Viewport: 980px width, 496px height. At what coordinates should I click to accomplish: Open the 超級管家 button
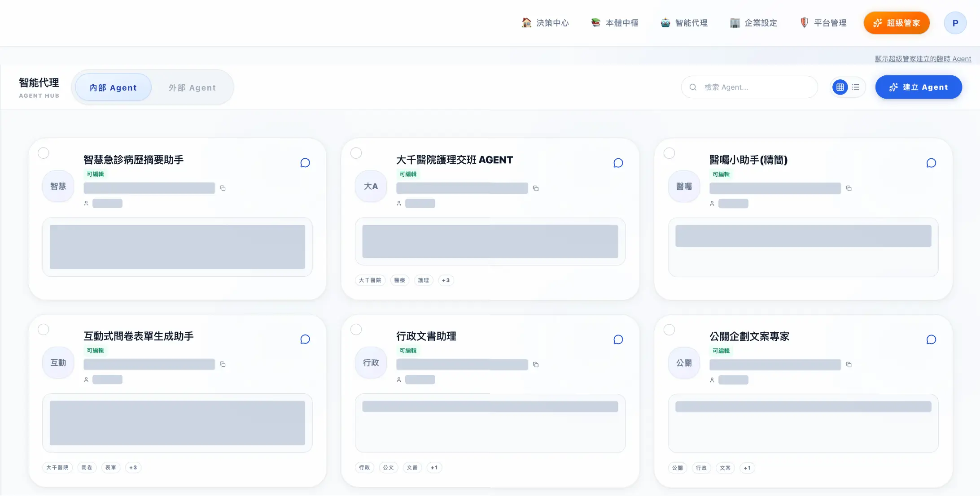coord(897,23)
